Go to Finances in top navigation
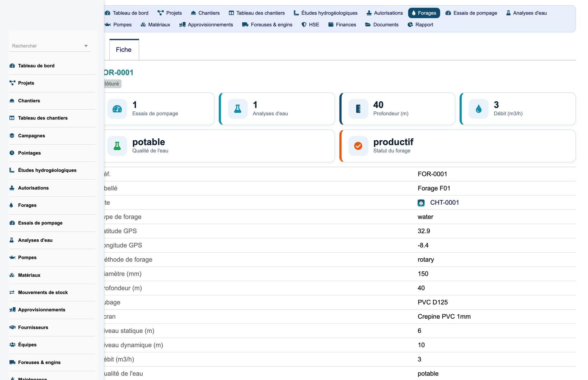Image resolution: width=588 pixels, height=380 pixels. [342, 25]
